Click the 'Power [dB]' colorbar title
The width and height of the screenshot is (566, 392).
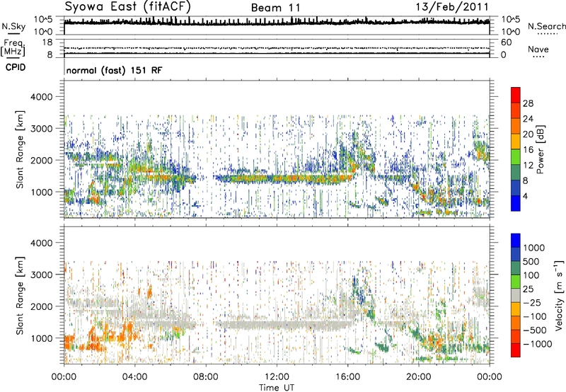pyautogui.click(x=540, y=149)
